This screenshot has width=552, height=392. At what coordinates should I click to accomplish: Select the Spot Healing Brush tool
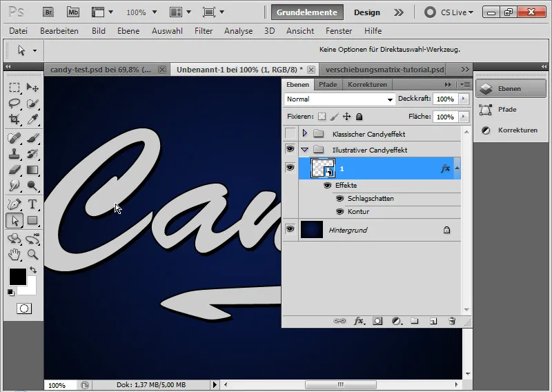point(14,138)
